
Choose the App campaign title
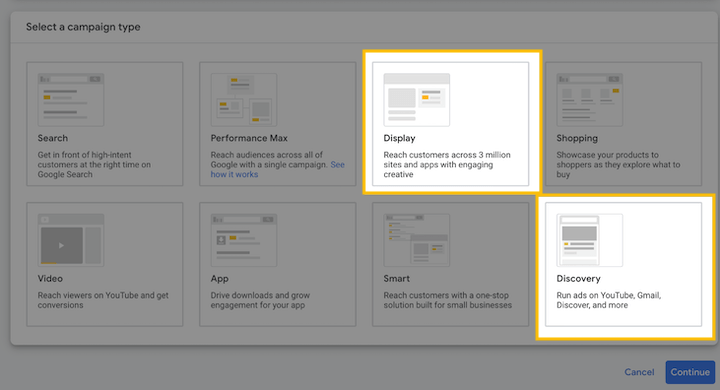coord(219,279)
